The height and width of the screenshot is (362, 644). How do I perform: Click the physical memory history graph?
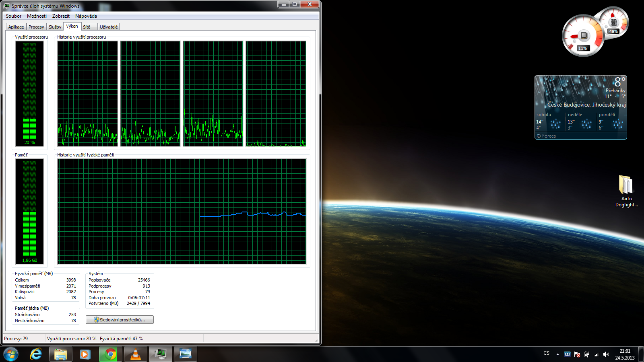coord(182,212)
